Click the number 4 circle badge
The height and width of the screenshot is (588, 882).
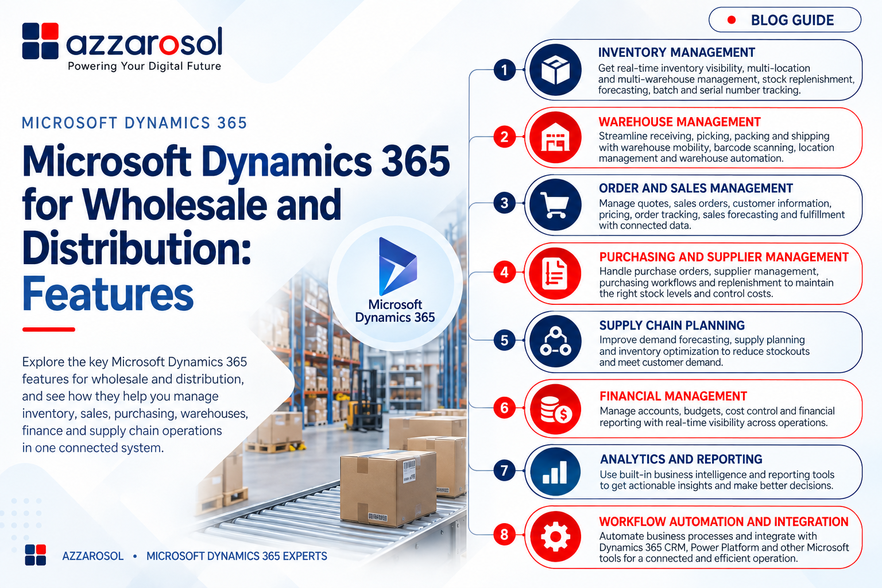(504, 272)
